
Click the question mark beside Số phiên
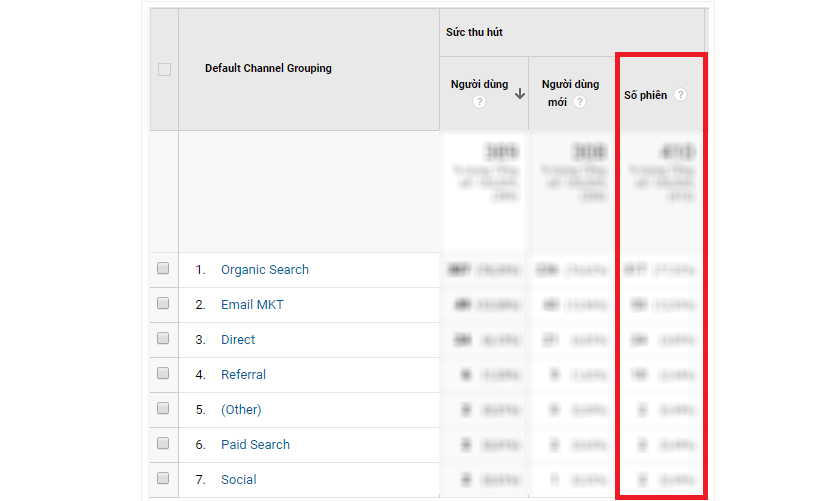[680, 95]
